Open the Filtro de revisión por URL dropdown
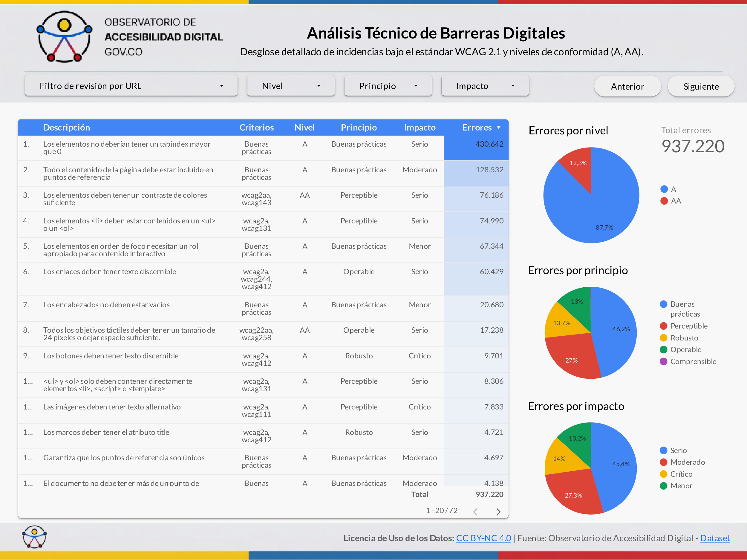The image size is (747, 560). (131, 86)
